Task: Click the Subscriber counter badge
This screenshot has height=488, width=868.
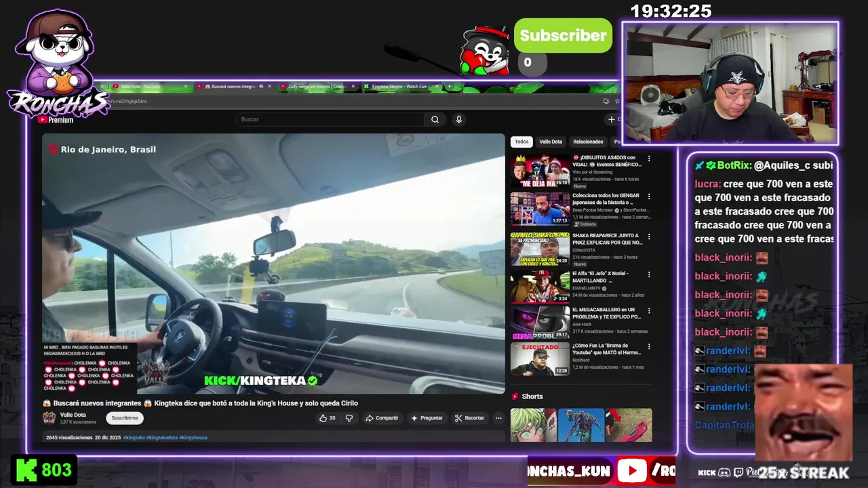Action: pyautogui.click(x=563, y=35)
